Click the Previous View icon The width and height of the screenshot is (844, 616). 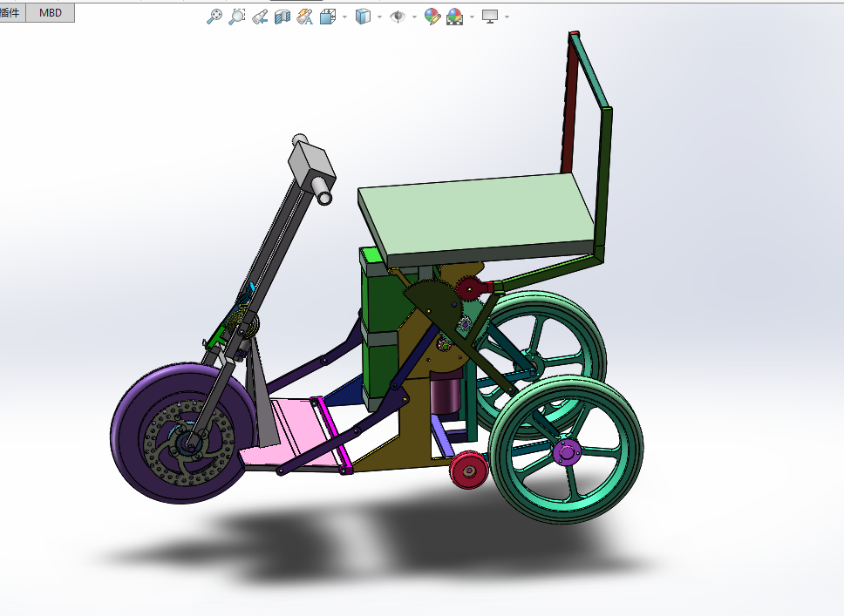tap(260, 17)
